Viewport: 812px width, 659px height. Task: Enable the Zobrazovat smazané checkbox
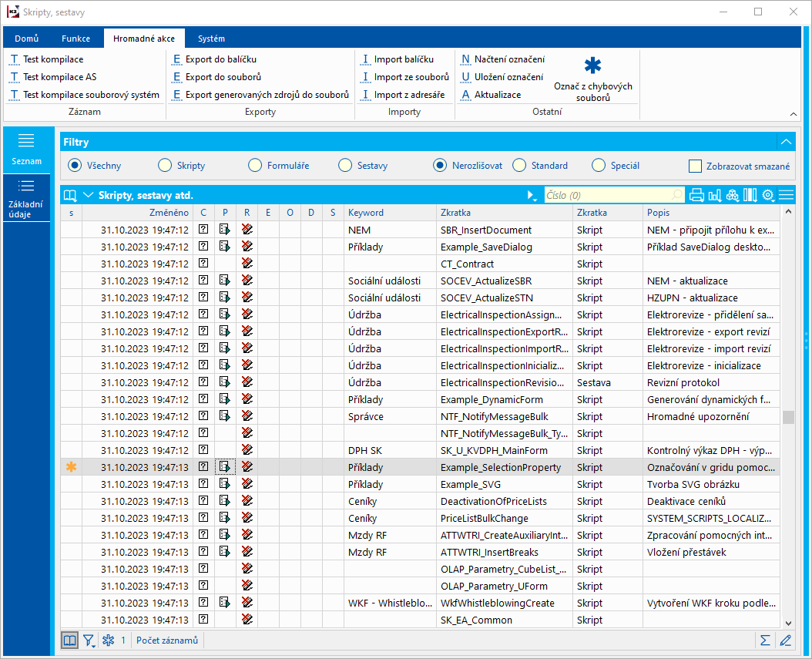[695, 166]
